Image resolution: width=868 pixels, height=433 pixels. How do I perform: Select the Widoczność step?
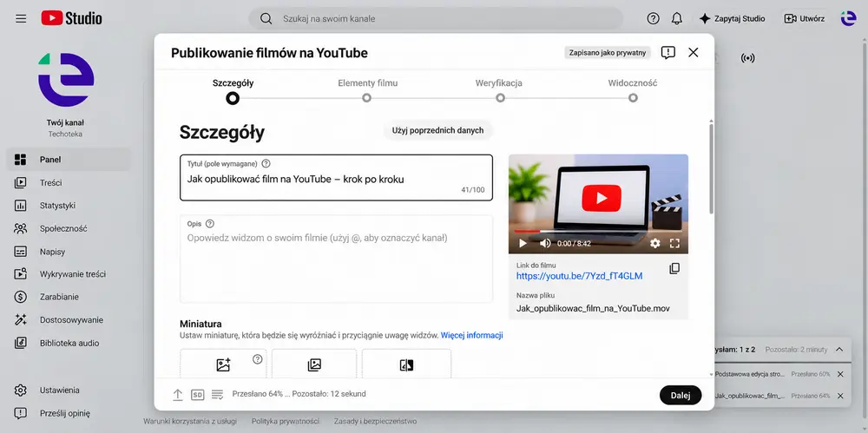pyautogui.click(x=633, y=91)
